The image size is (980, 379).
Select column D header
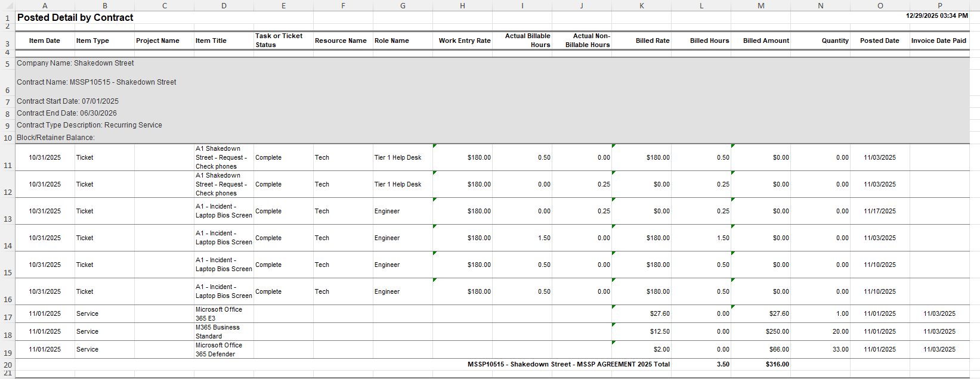coord(224,5)
